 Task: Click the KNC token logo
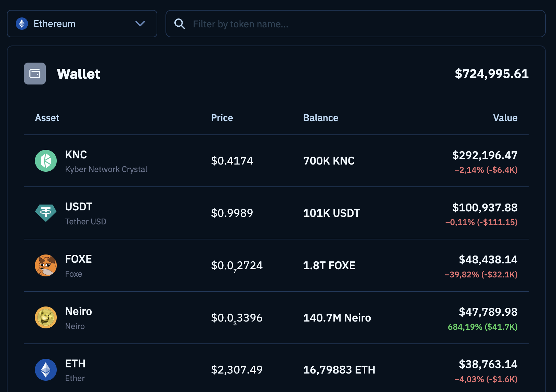tap(46, 161)
